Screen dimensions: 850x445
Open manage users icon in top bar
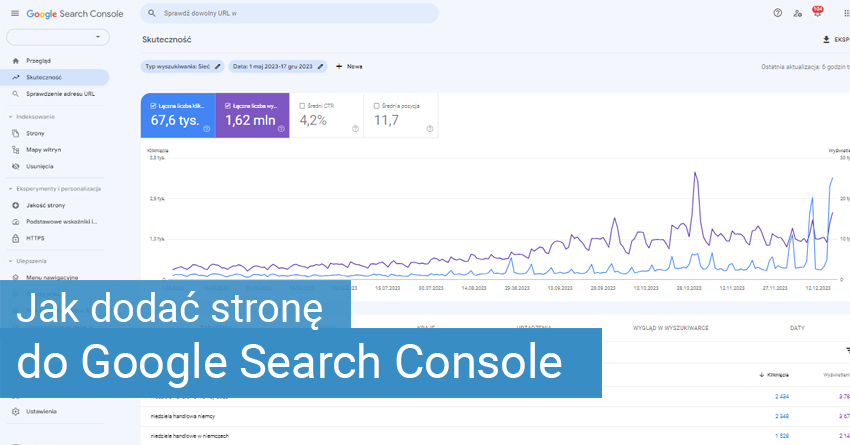[797, 13]
